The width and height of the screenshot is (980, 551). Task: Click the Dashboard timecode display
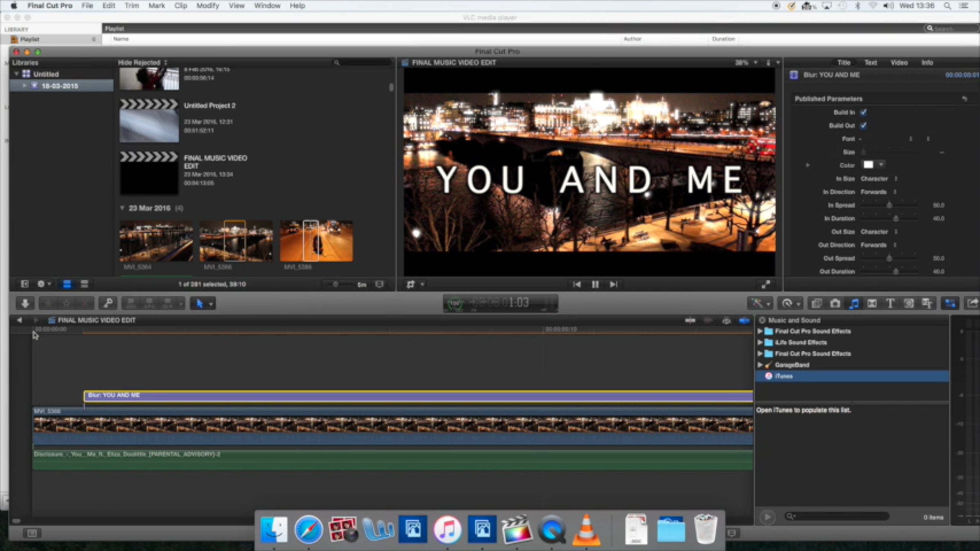pyautogui.click(x=501, y=303)
